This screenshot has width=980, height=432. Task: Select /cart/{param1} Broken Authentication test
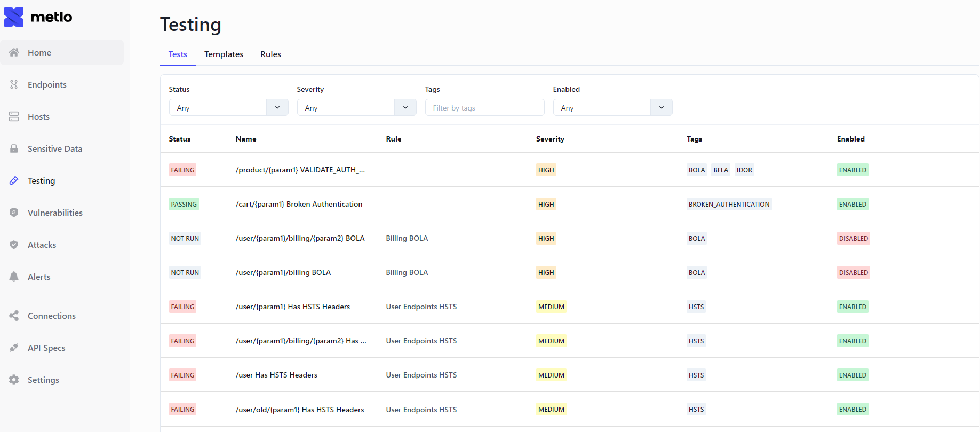(299, 204)
